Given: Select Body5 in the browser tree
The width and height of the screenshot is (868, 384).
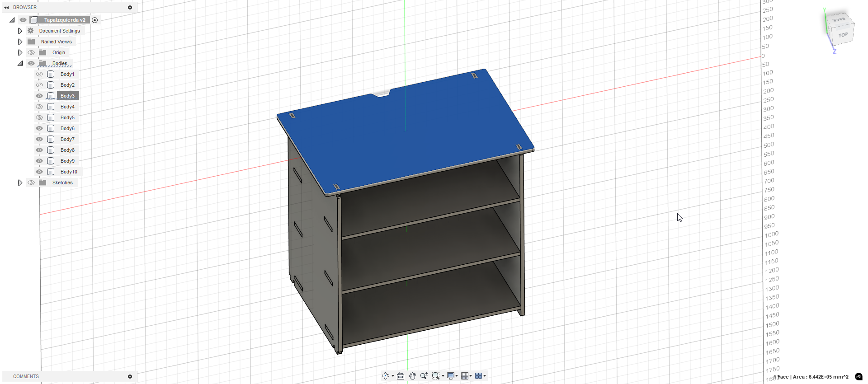Looking at the screenshot, I should point(67,117).
